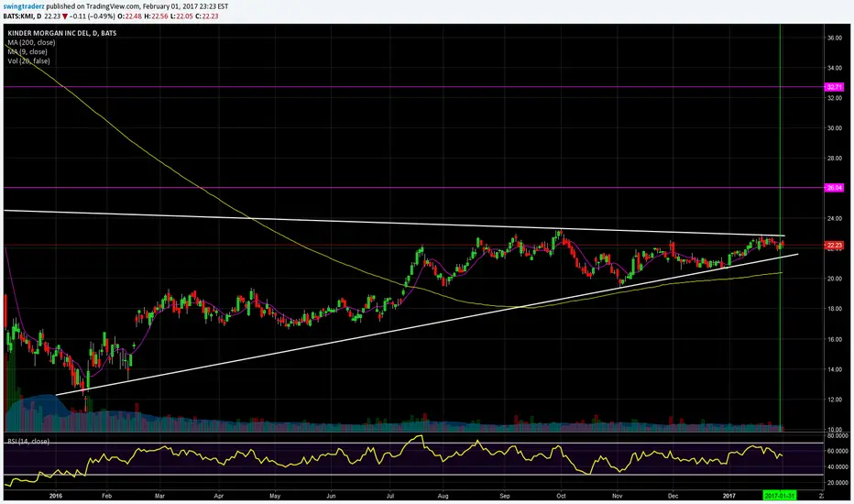Click the 20.0000 RSI axis label

[838, 483]
